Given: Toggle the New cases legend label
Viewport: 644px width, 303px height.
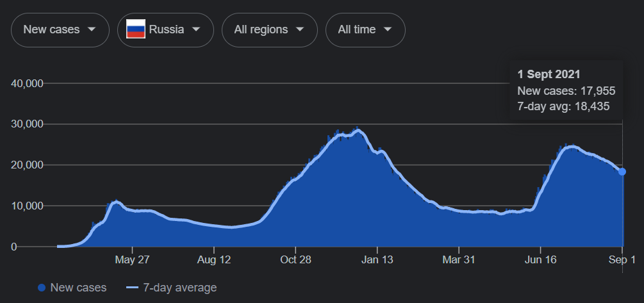Looking at the screenshot, I should [78, 288].
